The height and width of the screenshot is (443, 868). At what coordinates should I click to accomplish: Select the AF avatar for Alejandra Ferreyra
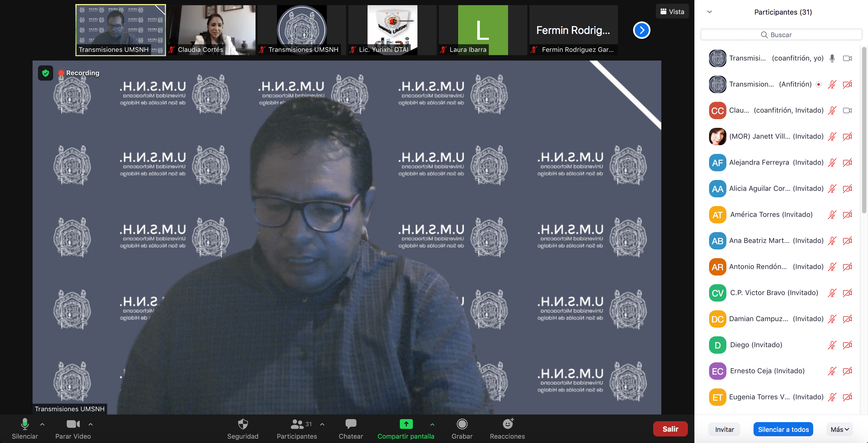pyautogui.click(x=717, y=163)
